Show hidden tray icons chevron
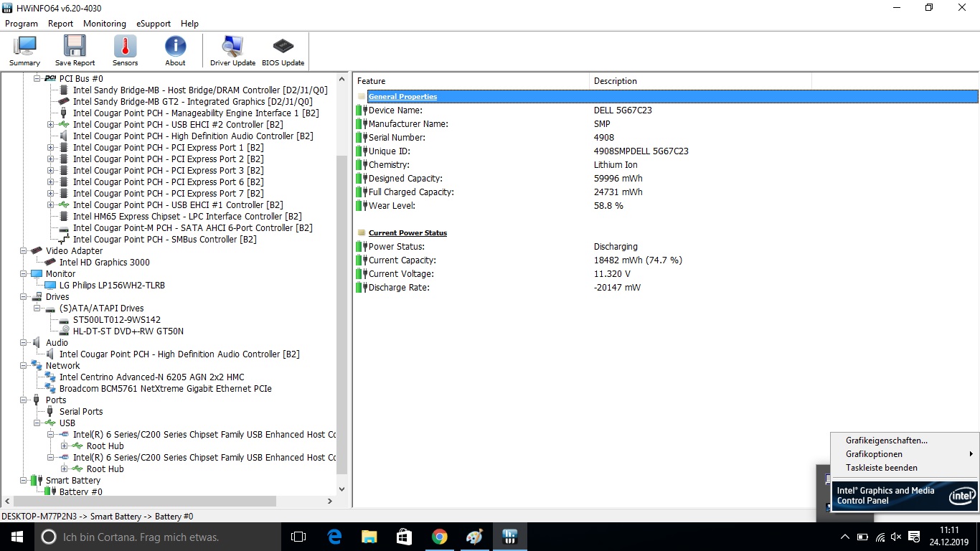The image size is (980, 551). tap(845, 536)
